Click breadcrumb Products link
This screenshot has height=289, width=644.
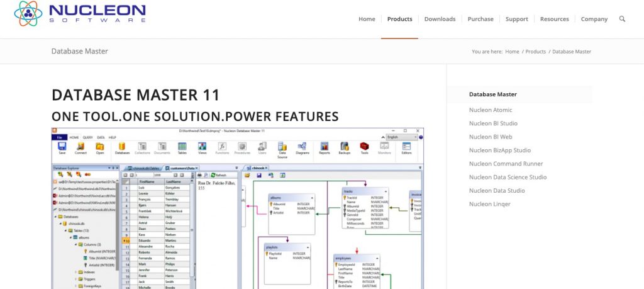[x=536, y=52]
